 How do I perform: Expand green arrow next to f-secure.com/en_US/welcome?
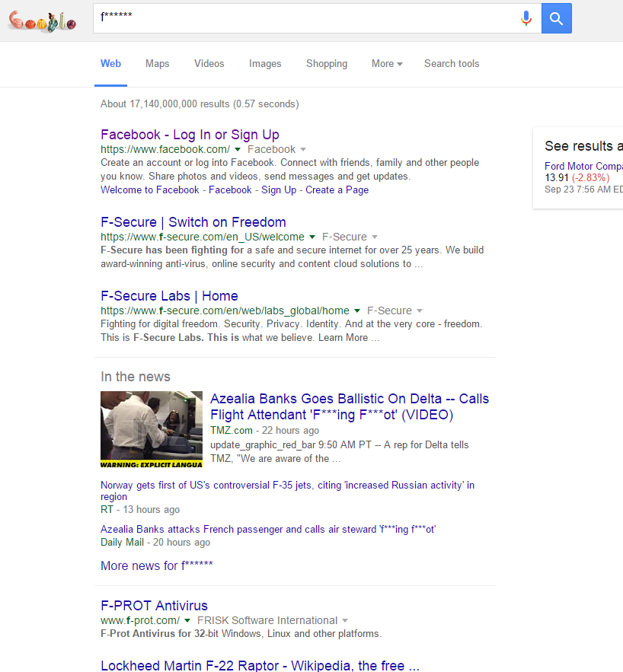(312, 237)
